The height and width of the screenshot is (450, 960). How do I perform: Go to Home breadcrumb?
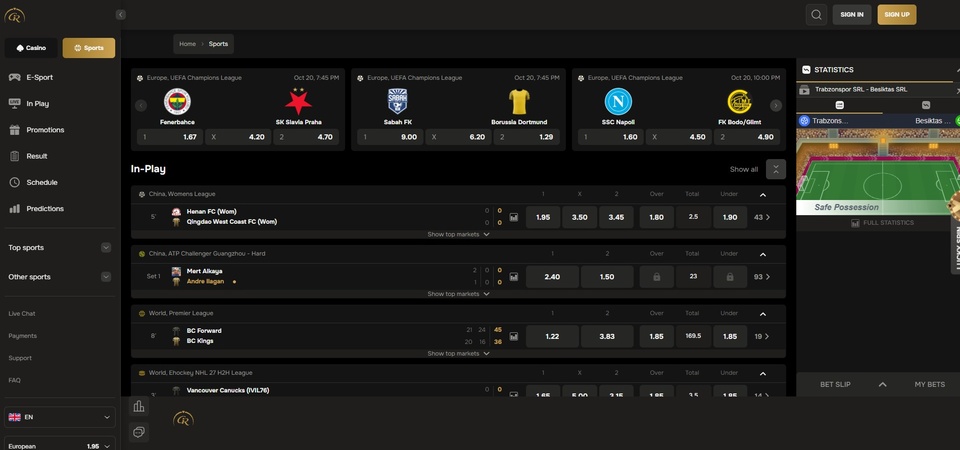point(187,44)
